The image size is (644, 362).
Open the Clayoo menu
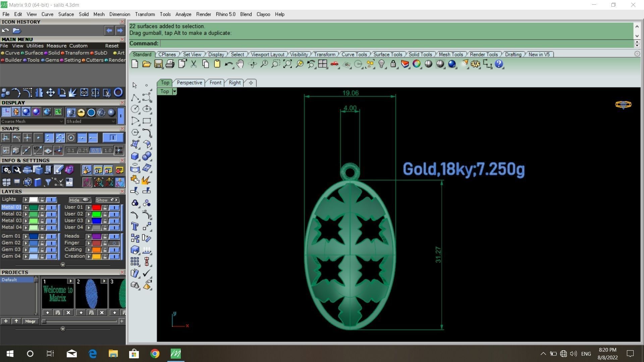coord(263,14)
